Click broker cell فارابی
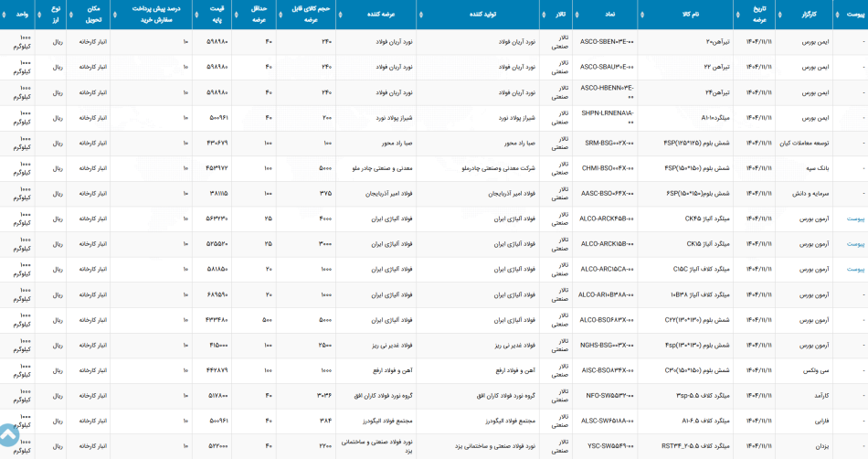 (x=821, y=422)
